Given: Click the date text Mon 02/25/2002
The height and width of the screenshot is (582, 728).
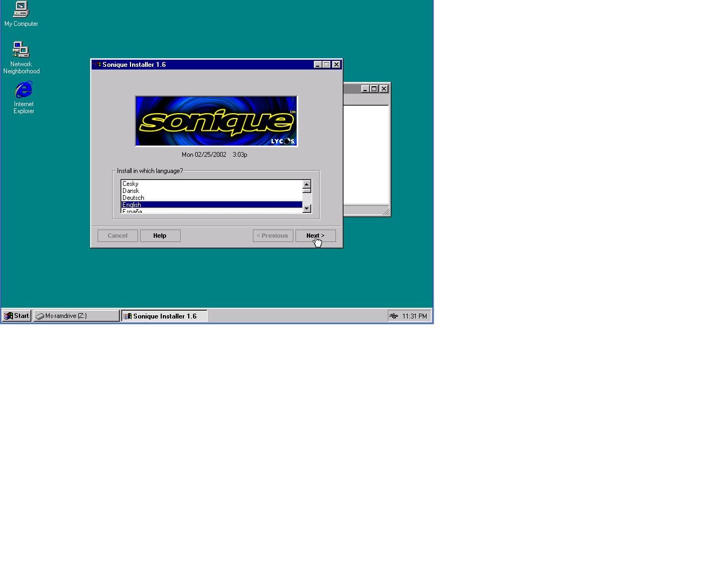Looking at the screenshot, I should [204, 155].
